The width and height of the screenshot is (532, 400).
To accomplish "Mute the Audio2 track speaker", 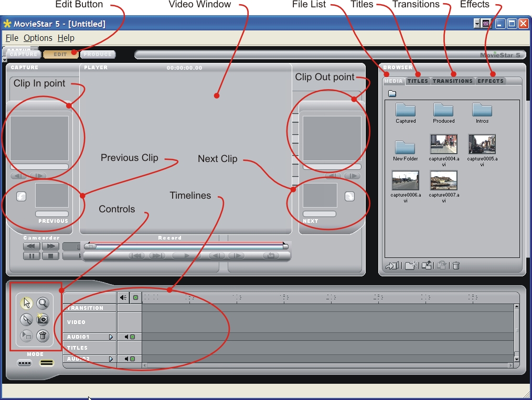I will (126, 359).
